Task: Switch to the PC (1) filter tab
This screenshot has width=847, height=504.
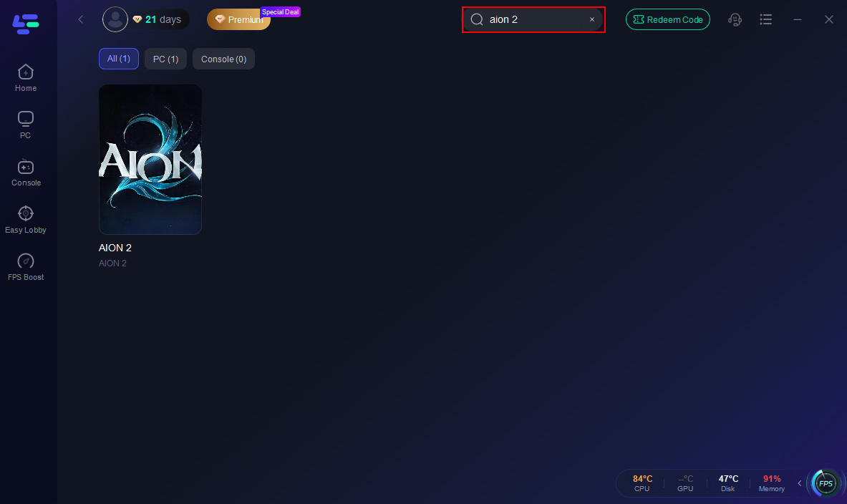Action: pos(165,59)
